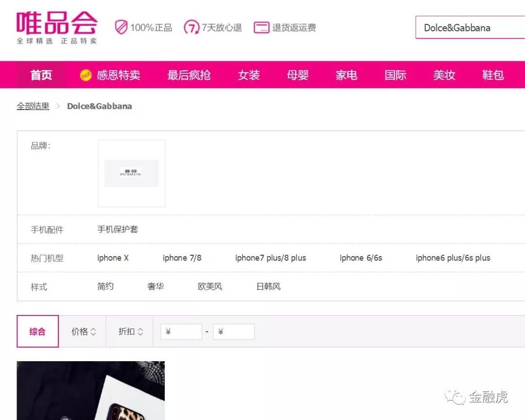
Task: Click the 手机保护套 filter link
Action: pos(118,229)
